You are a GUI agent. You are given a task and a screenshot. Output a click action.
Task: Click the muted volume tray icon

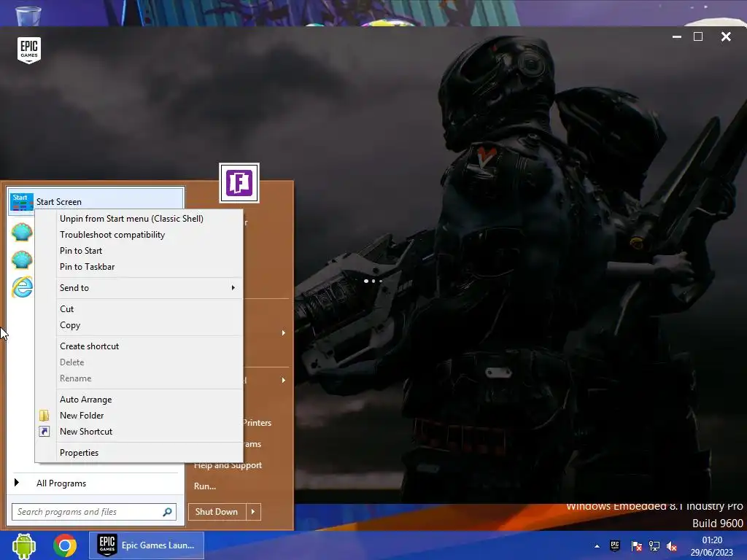[x=672, y=546]
